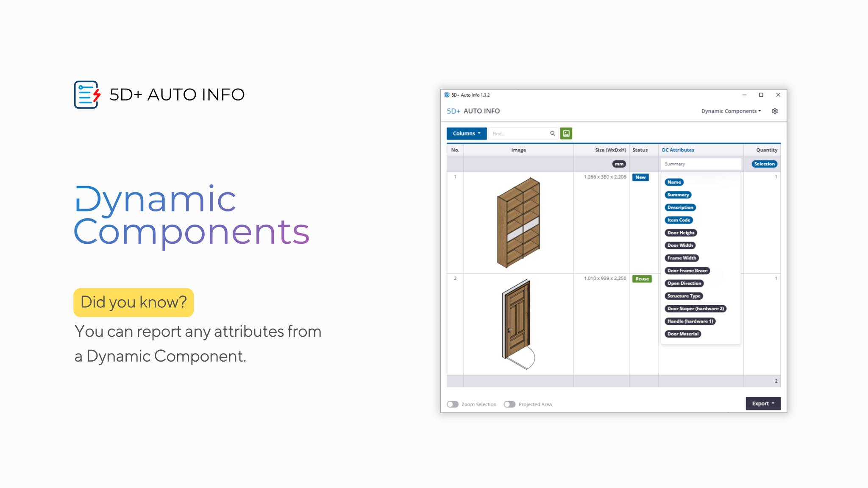Open the Export dropdown
Screen dimensions: 868x488
click(763, 404)
